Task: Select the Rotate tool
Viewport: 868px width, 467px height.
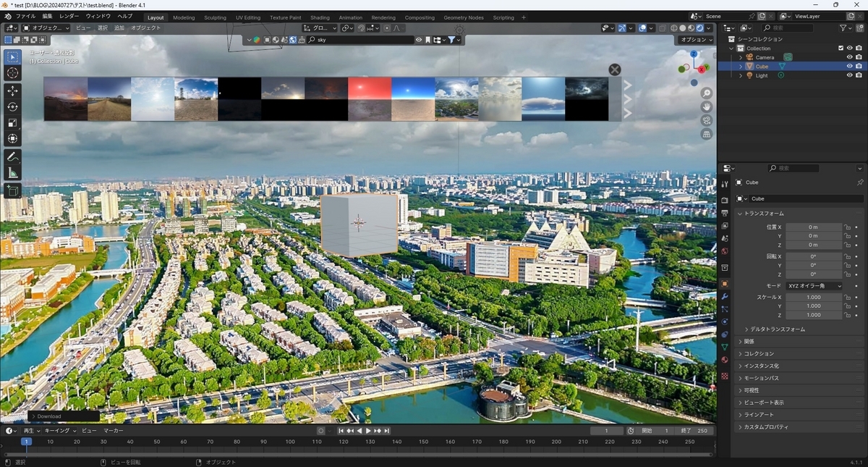Action: pyautogui.click(x=12, y=106)
